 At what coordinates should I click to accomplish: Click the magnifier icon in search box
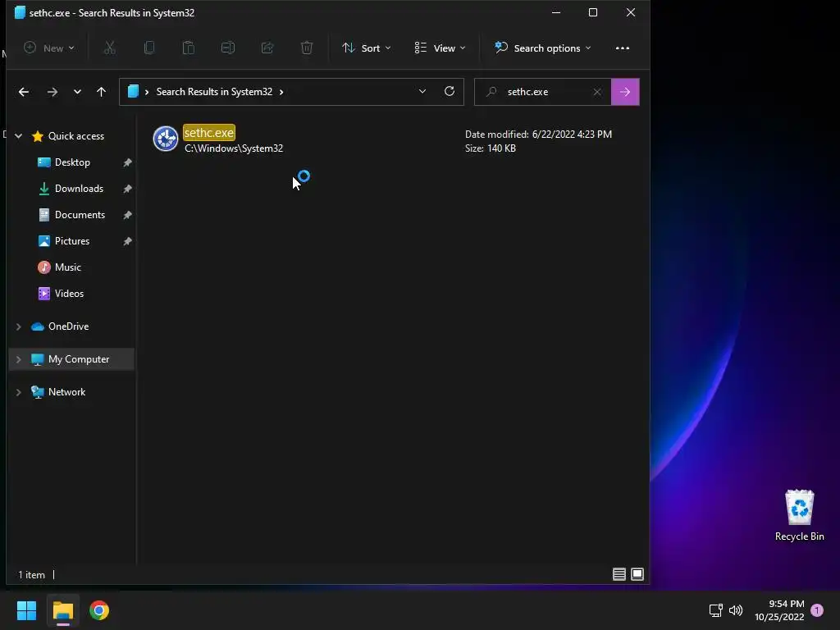coord(491,92)
